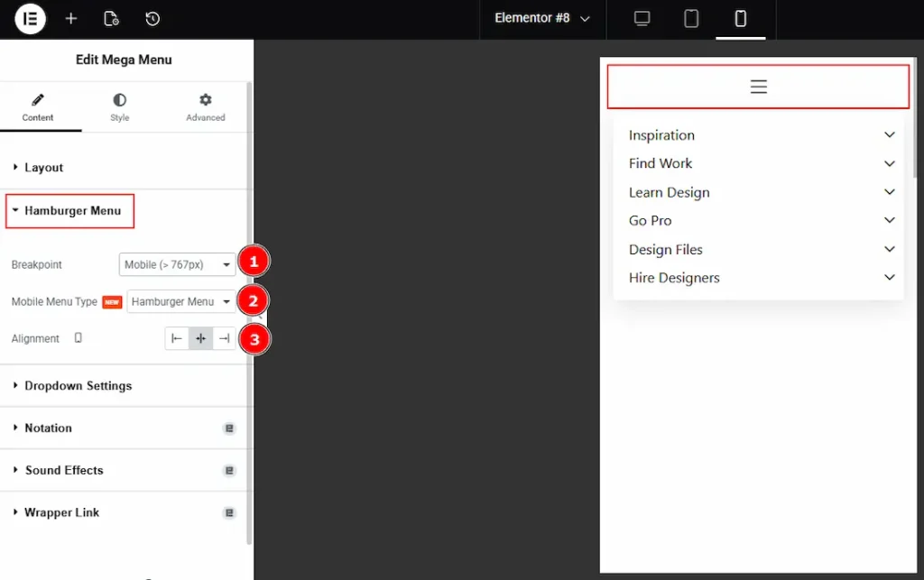Click the Hire Designers menu link
924x580 pixels.
tap(674, 278)
